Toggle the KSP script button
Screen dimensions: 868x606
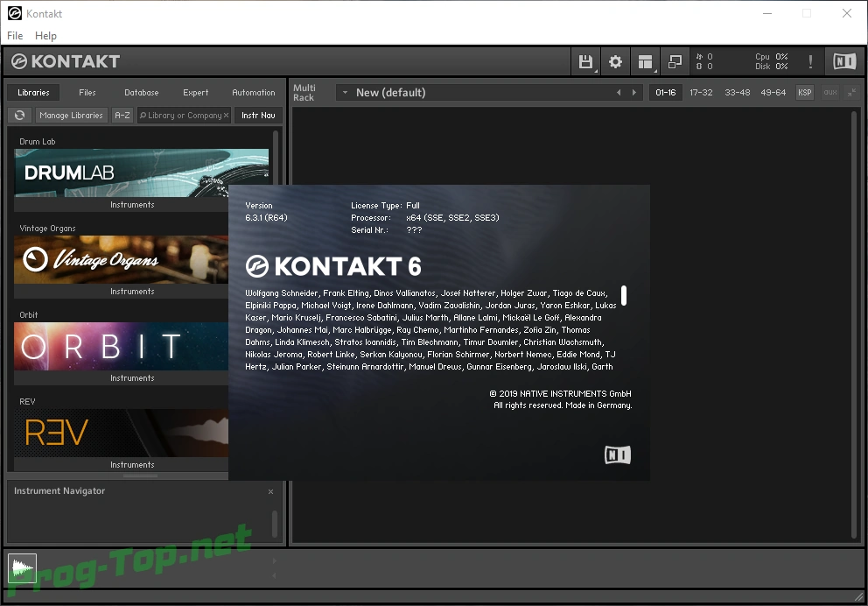pos(804,93)
